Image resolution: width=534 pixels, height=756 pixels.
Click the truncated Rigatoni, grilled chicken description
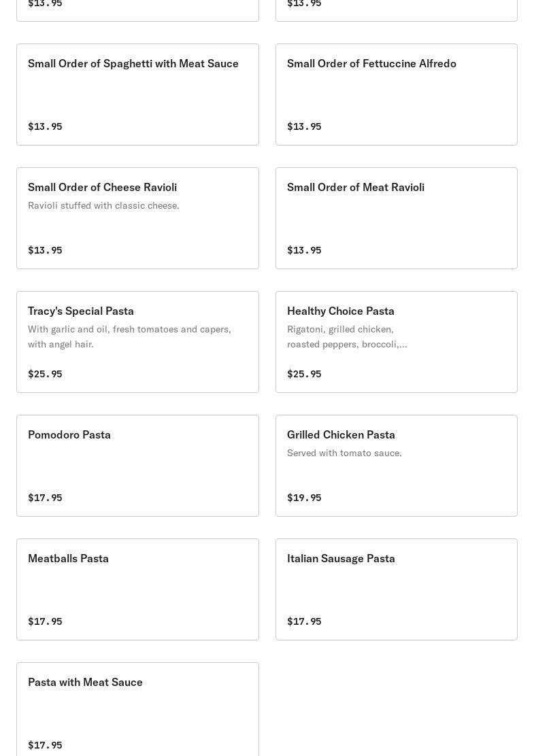point(347,337)
